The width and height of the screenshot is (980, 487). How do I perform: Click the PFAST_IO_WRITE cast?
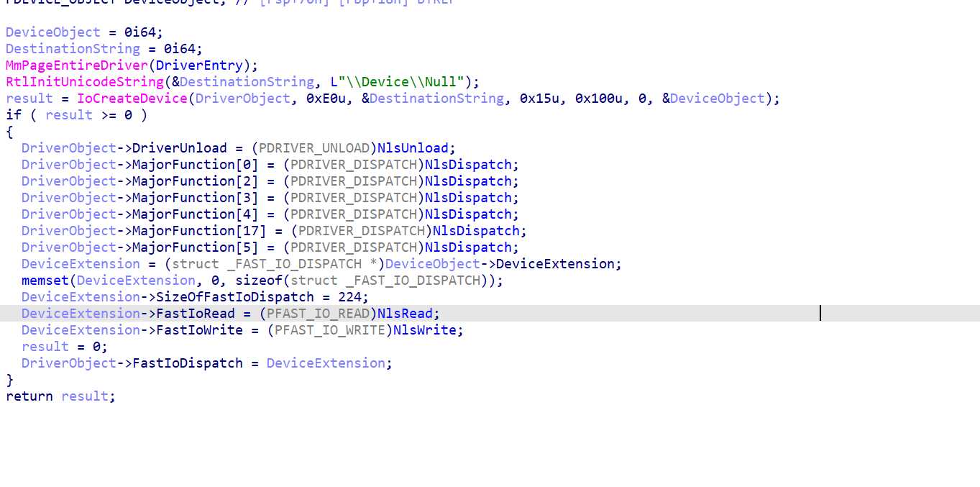(x=330, y=329)
